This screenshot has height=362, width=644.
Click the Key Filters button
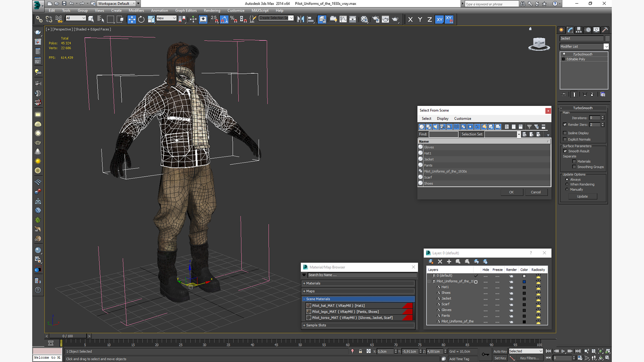pos(530,358)
